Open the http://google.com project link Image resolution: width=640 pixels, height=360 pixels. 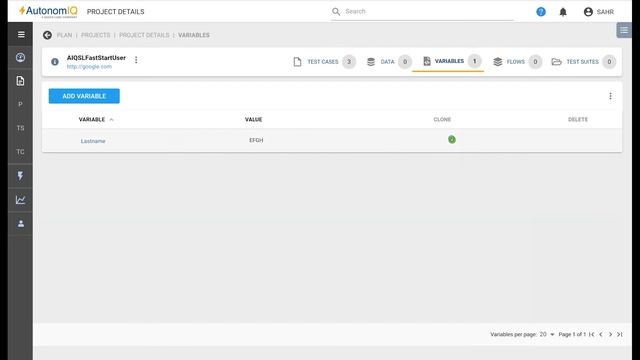tap(89, 67)
